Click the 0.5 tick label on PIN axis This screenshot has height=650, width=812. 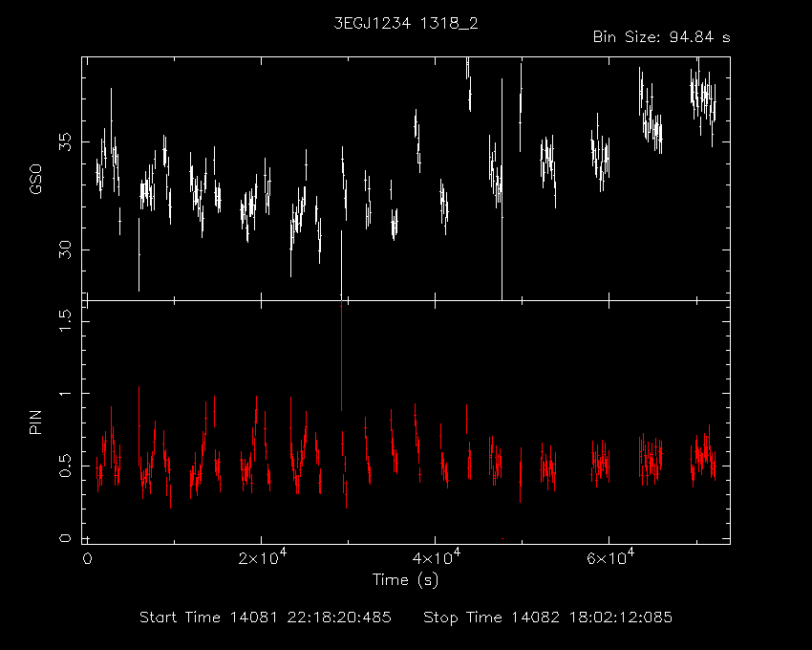(65, 466)
